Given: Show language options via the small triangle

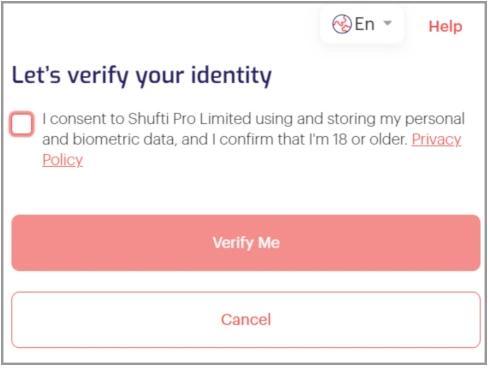Looking at the screenshot, I should 387,23.
